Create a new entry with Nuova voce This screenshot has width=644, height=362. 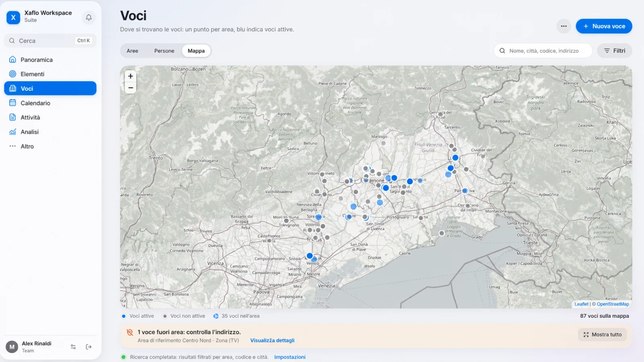604,26
